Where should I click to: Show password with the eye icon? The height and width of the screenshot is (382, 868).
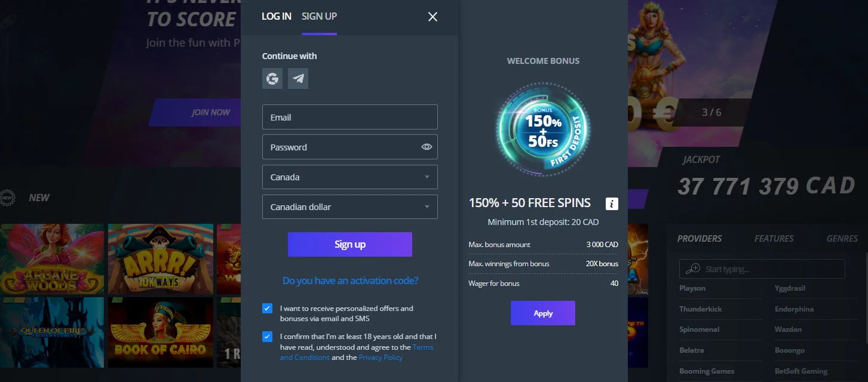(427, 147)
